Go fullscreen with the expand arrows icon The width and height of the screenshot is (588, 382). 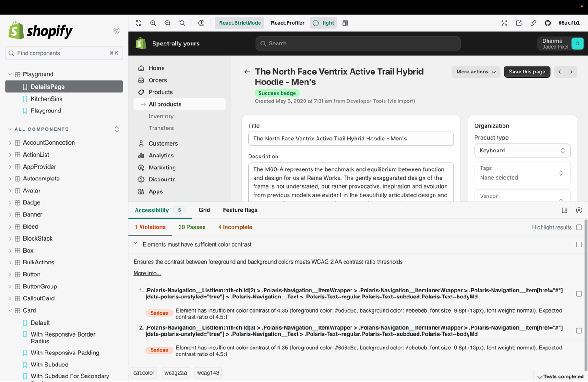(x=504, y=22)
